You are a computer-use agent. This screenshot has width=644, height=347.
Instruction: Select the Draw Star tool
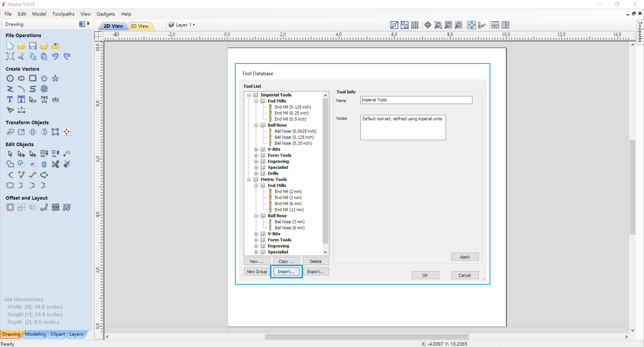pyautogui.click(x=55, y=78)
